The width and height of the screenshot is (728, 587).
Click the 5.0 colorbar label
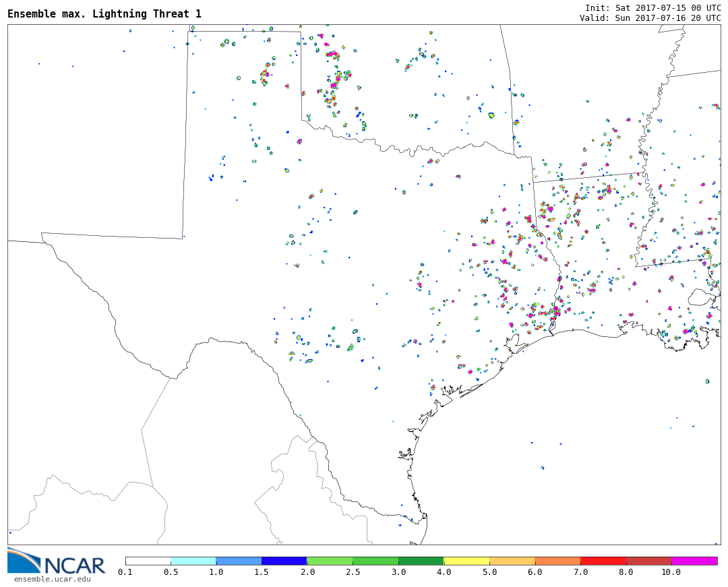[x=489, y=572]
